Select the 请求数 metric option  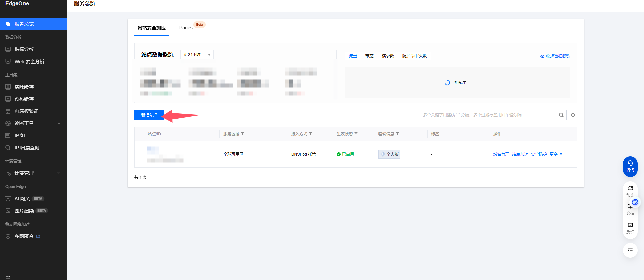388,56
